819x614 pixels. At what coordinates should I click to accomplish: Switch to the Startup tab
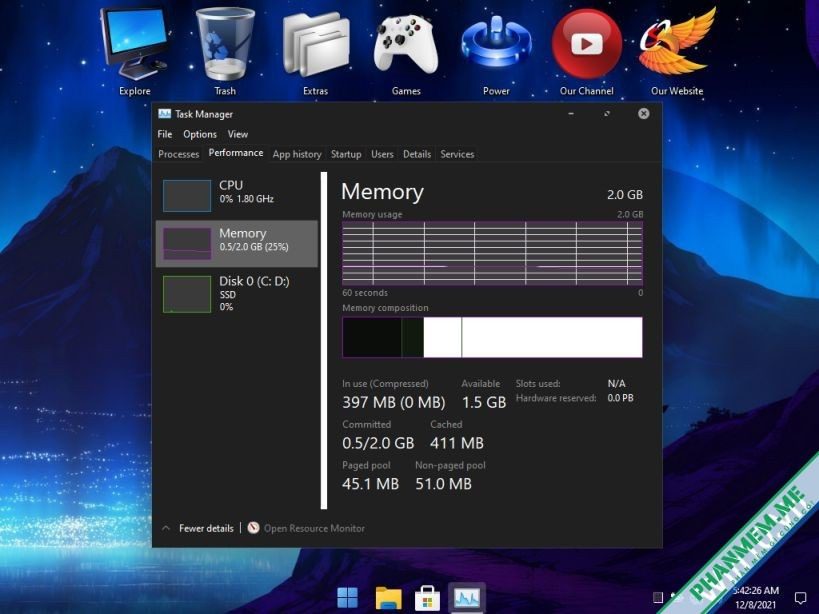(346, 154)
